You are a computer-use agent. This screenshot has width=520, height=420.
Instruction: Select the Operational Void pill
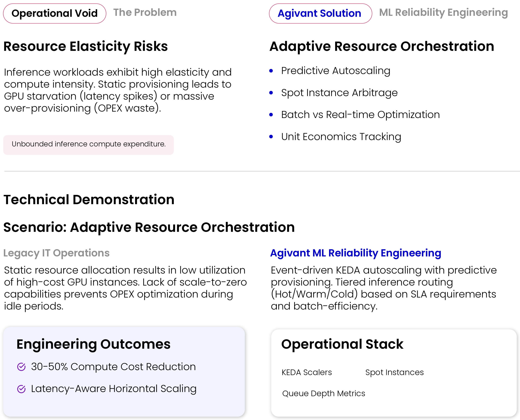(54, 13)
